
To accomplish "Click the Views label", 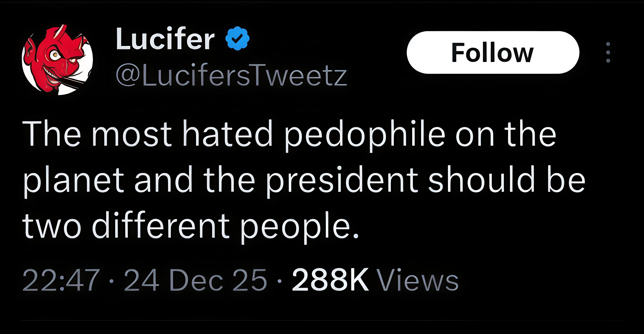I will click(417, 280).
